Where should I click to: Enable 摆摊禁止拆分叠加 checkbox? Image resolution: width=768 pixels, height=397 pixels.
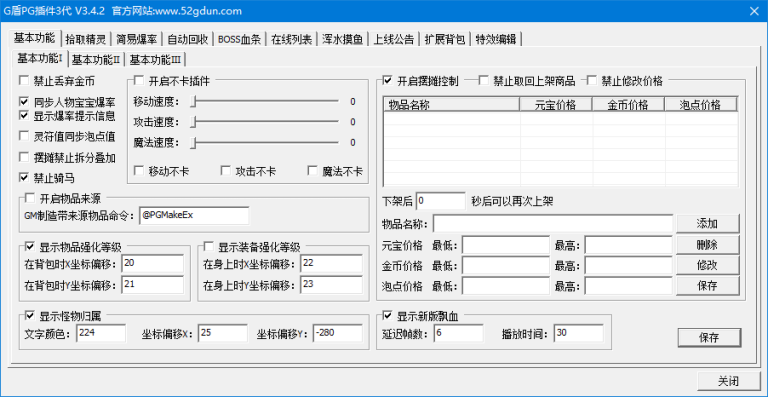24,157
